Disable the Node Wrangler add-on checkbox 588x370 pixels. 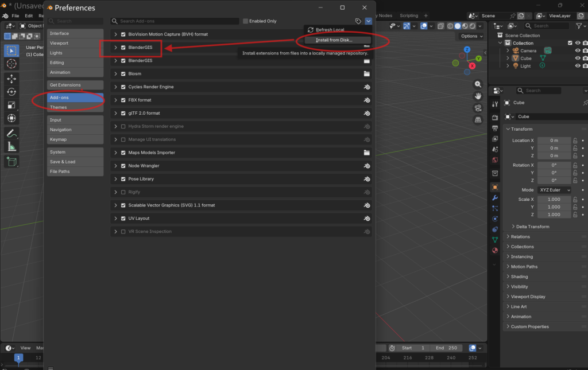coord(123,166)
